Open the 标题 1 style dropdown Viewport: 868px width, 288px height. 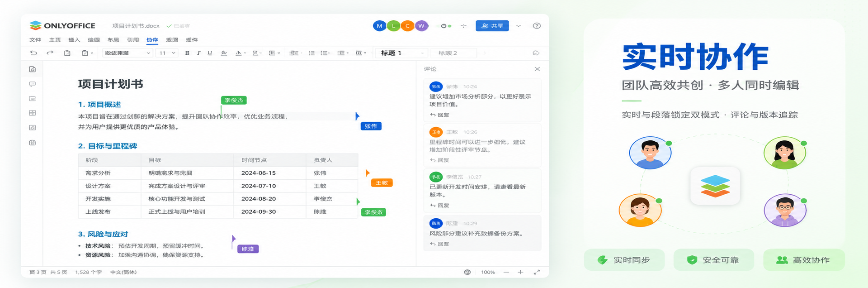click(401, 53)
